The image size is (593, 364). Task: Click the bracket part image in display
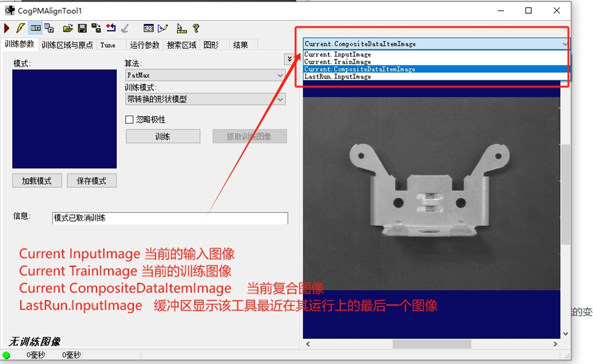pos(430,190)
